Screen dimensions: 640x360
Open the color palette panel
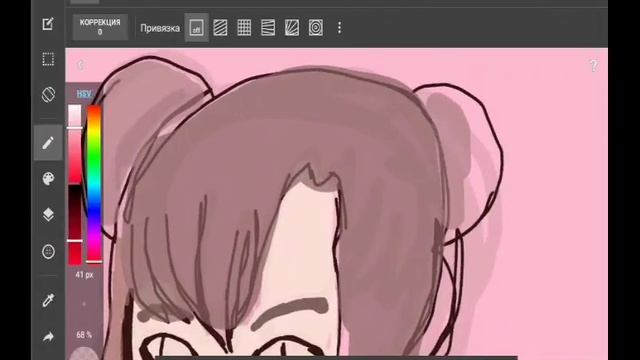pyautogui.click(x=48, y=179)
